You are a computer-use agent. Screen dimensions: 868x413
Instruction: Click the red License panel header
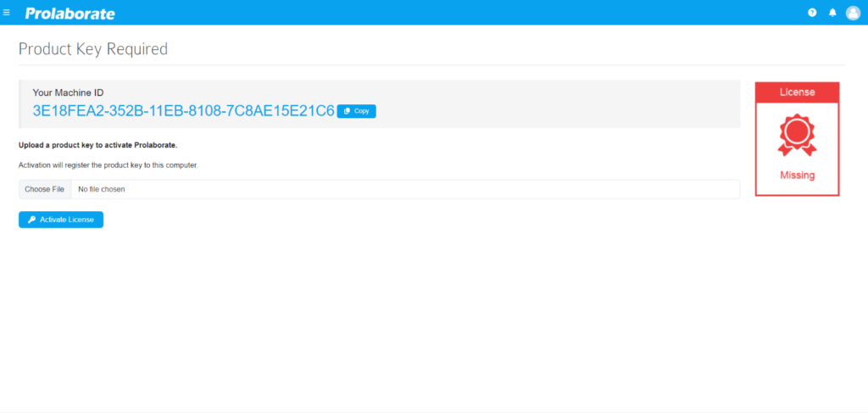tap(797, 92)
